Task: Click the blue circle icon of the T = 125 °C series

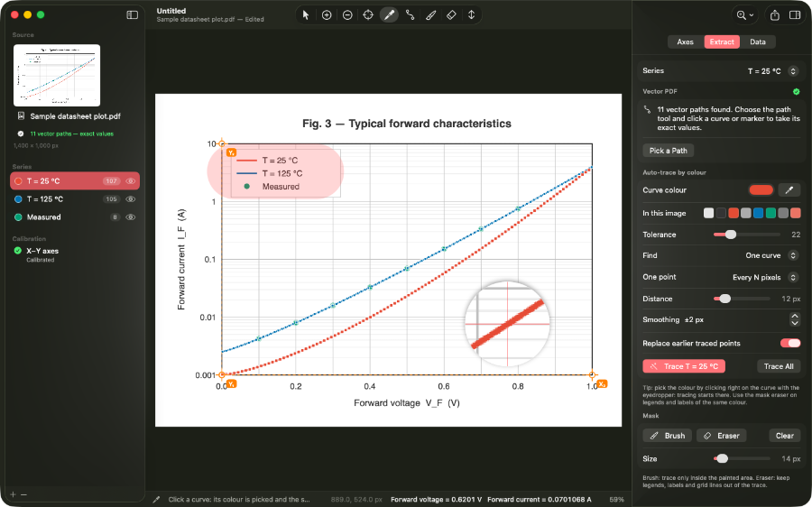Action: (x=18, y=199)
